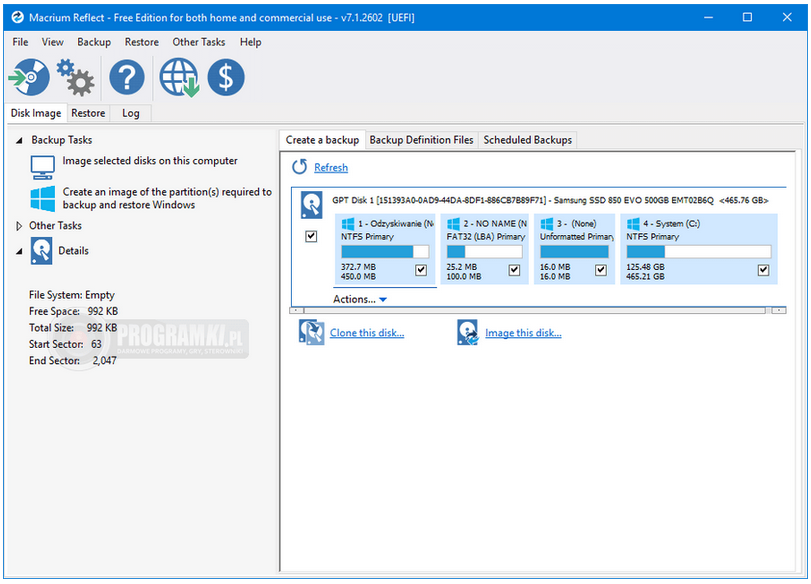Viewport: 811px width, 584px height.
Task: Open the Actions dropdown
Action: click(x=359, y=299)
